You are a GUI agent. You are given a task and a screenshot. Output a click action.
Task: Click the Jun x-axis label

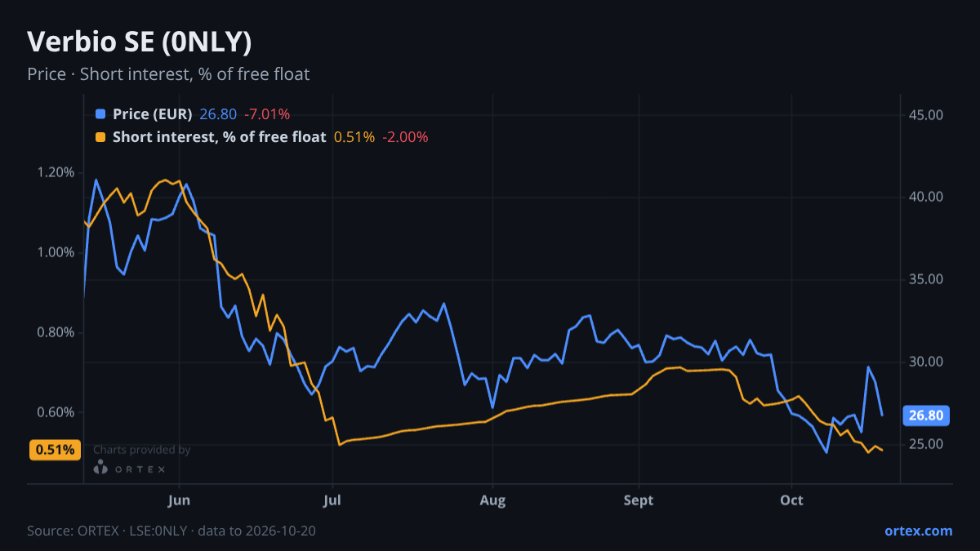180,500
